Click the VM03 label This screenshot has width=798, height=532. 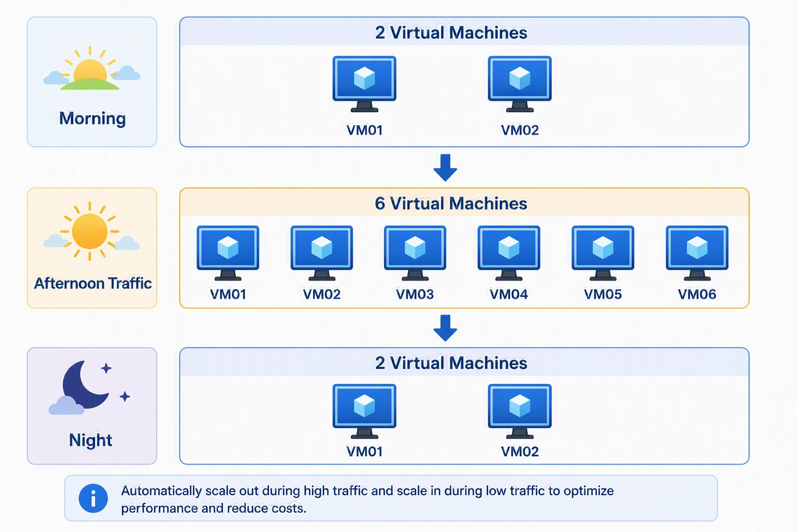click(415, 295)
